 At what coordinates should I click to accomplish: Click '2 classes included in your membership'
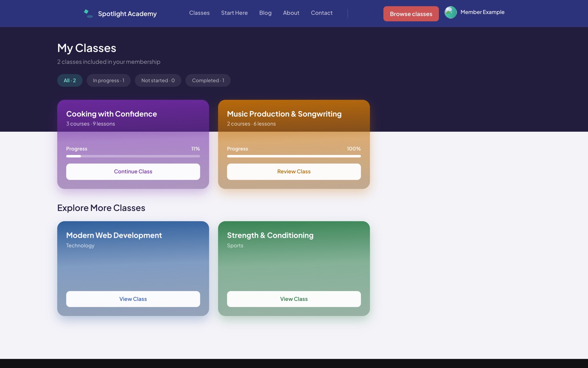(x=109, y=62)
